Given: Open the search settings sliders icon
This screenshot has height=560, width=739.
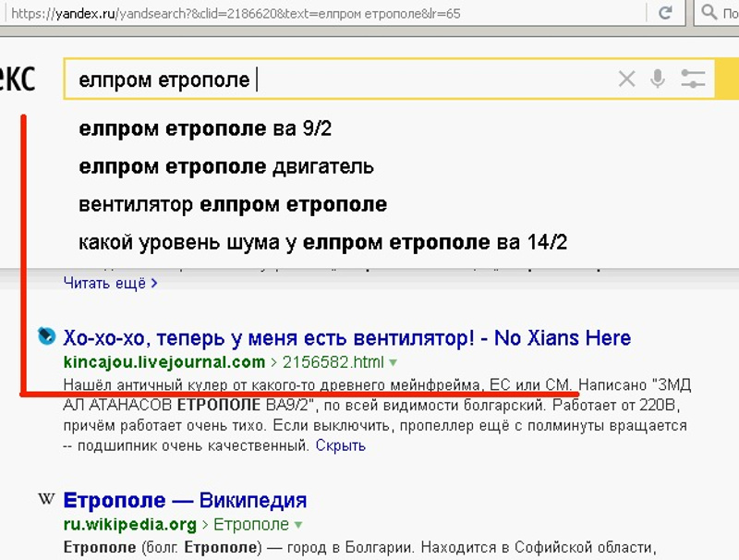Looking at the screenshot, I should tap(693, 79).
